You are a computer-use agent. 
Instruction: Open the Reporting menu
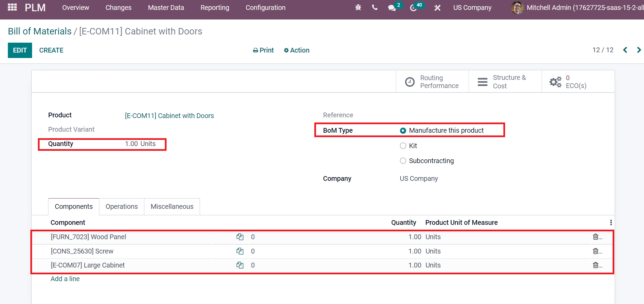tap(215, 8)
